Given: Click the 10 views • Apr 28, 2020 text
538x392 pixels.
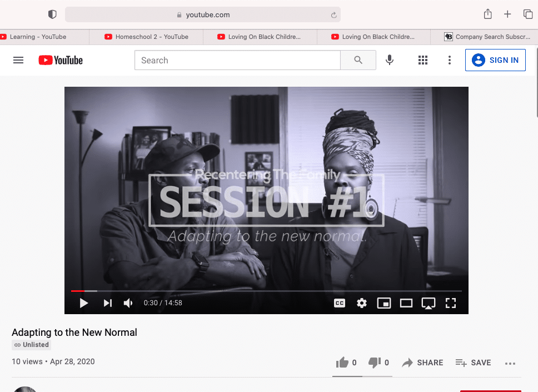Looking at the screenshot, I should coord(53,361).
